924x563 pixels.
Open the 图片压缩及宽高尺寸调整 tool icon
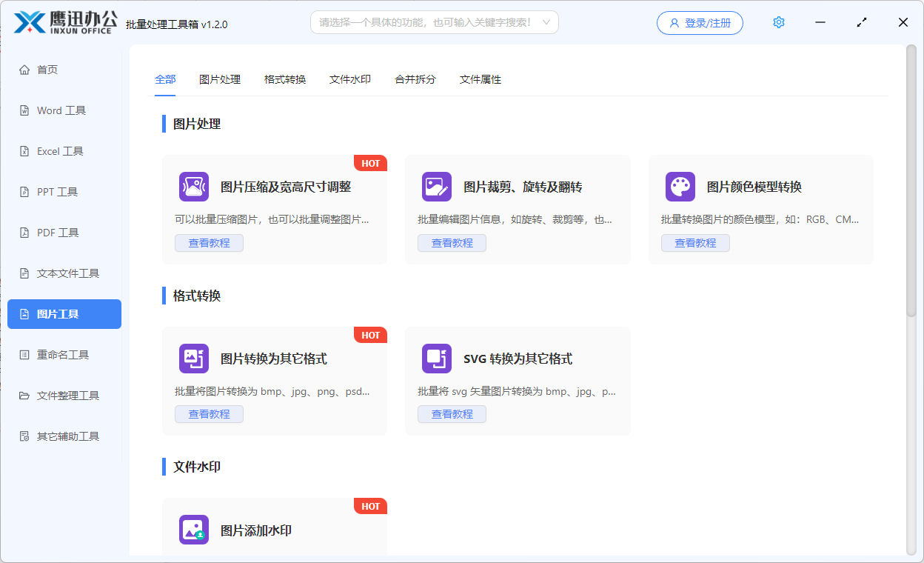click(193, 186)
